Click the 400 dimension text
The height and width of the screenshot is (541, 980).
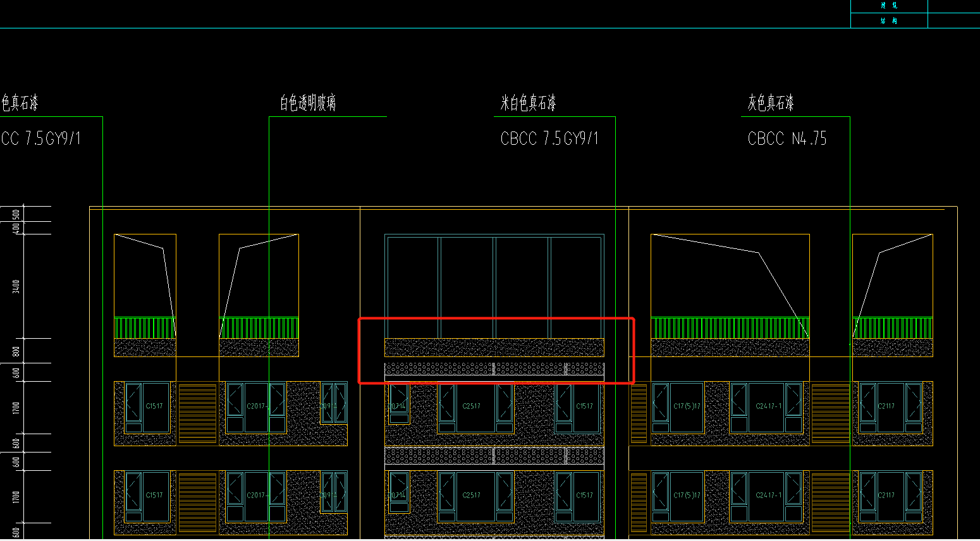click(x=16, y=228)
